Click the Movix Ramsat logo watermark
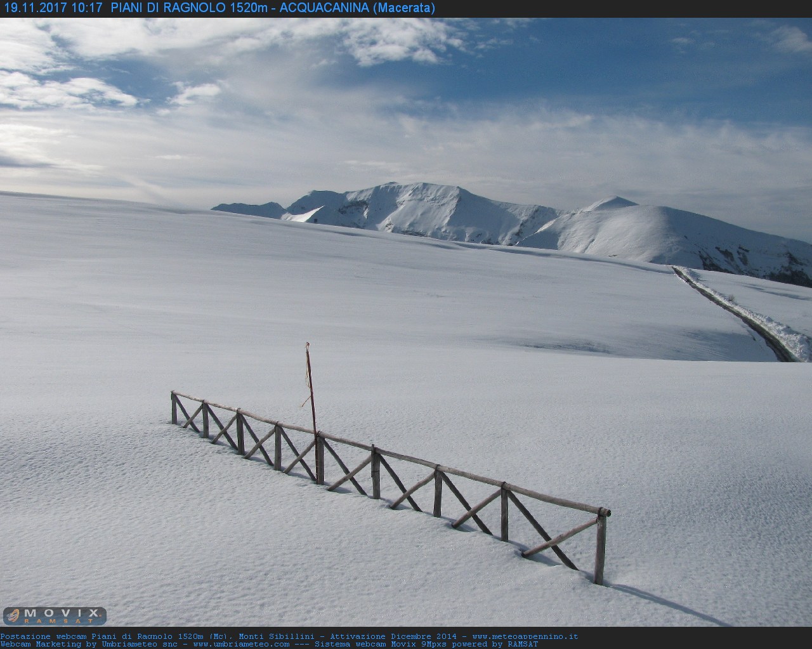 (x=55, y=615)
